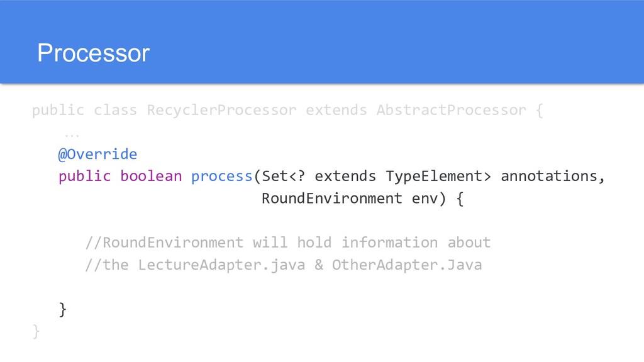Click the black RoundEnvironment parameter type
The image size is (644, 362).
click(x=331, y=199)
